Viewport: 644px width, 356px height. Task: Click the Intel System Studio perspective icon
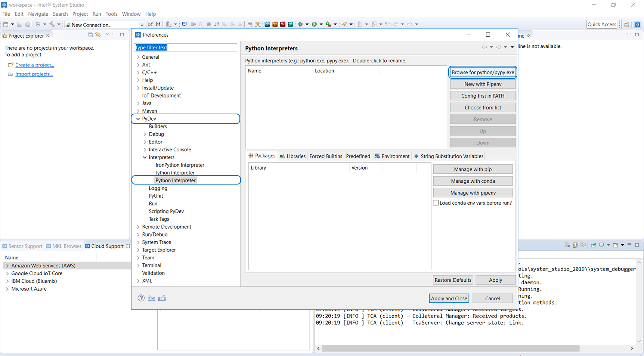coord(638,24)
